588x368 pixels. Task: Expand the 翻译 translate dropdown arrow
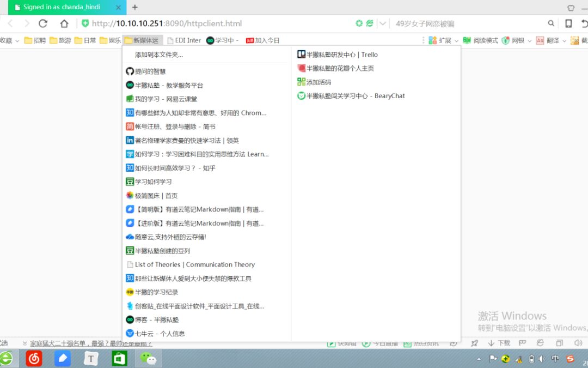(564, 40)
